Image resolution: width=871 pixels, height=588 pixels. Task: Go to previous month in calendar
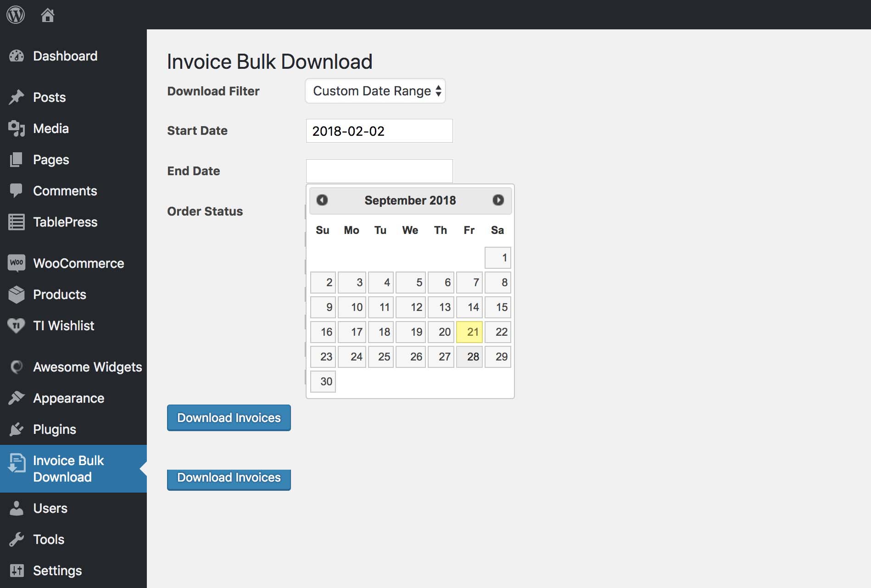click(322, 200)
